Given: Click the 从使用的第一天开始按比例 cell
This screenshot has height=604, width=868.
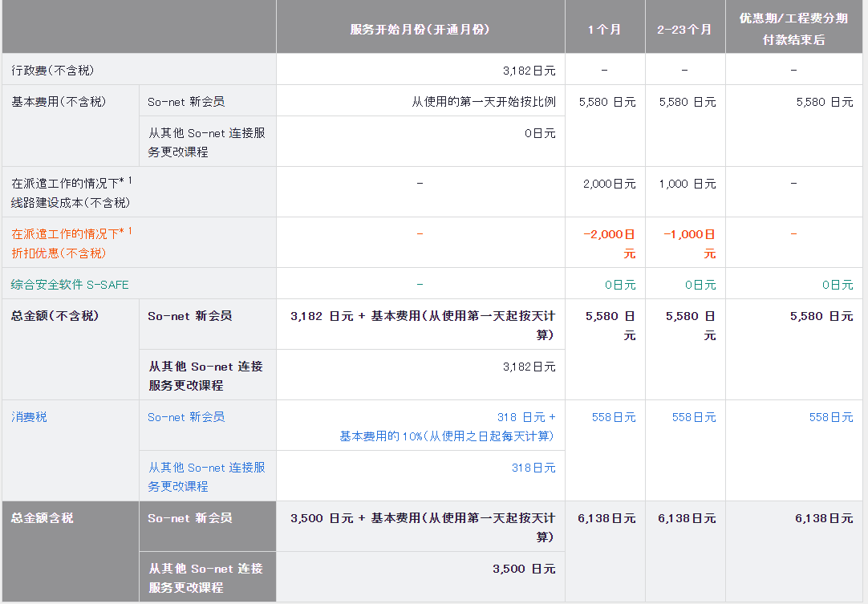Looking at the screenshot, I should point(483,102).
